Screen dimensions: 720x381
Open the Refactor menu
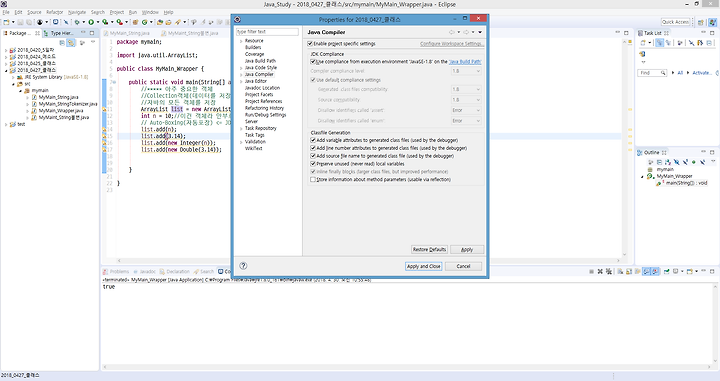(x=55, y=12)
